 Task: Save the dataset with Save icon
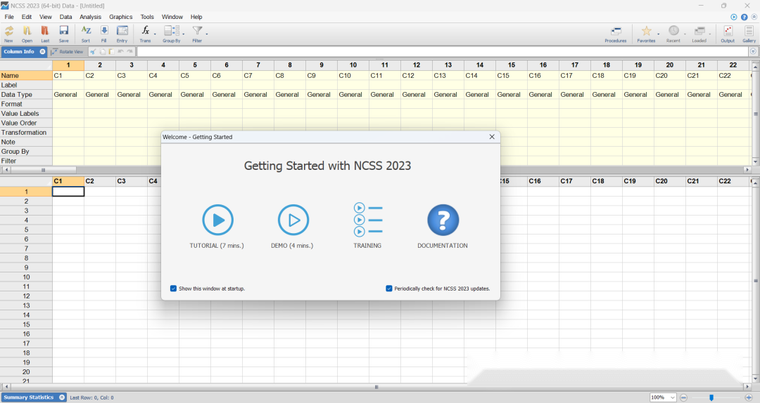coord(63,32)
